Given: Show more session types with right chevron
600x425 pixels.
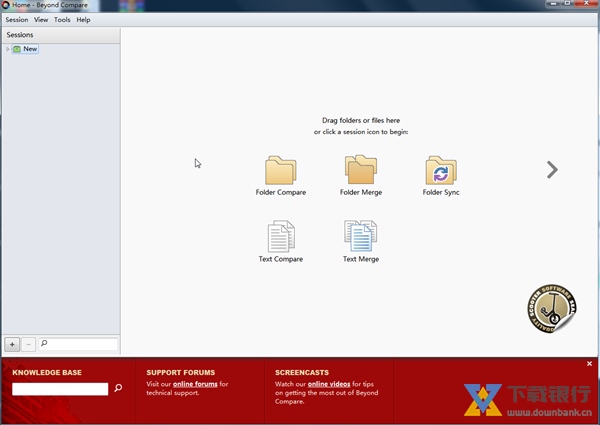Looking at the screenshot, I should coord(552,170).
